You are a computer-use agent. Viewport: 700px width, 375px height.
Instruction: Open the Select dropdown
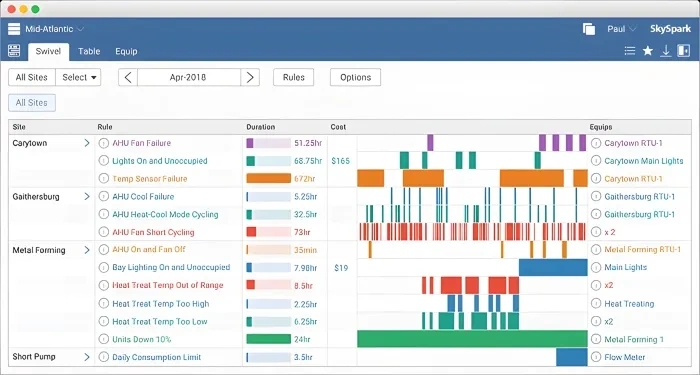tap(79, 77)
